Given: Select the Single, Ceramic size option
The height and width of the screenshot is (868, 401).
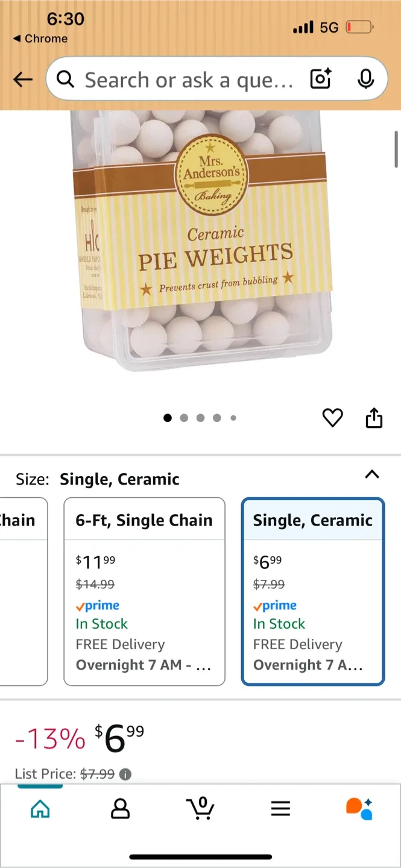Looking at the screenshot, I should point(312,591).
